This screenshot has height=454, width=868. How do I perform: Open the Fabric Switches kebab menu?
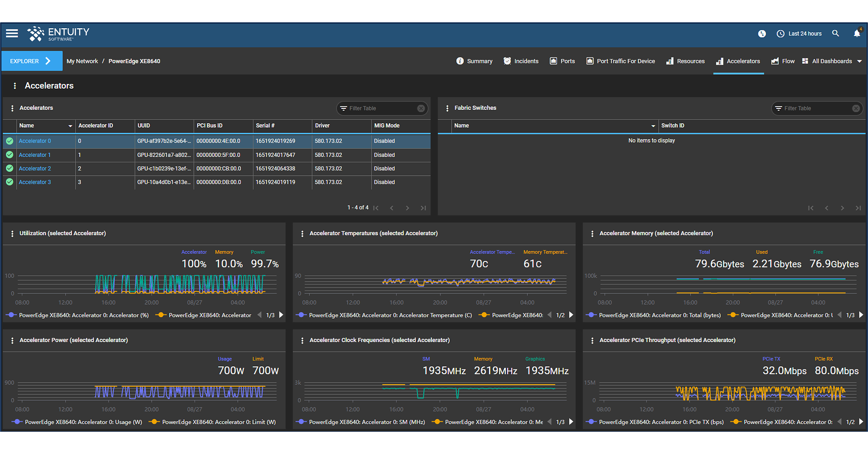(x=447, y=108)
